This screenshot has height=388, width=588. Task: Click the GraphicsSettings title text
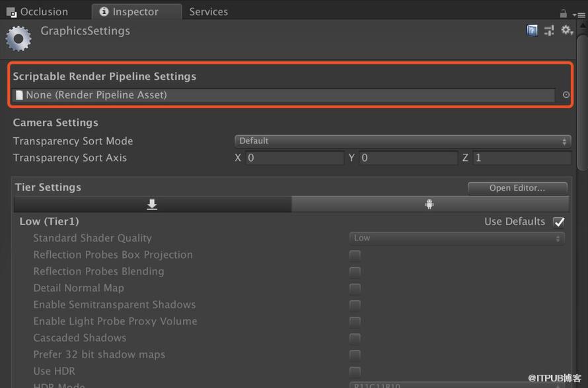(x=85, y=31)
